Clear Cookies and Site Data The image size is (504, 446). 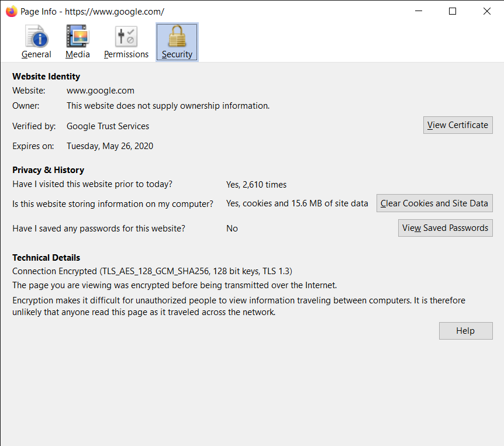(x=434, y=203)
